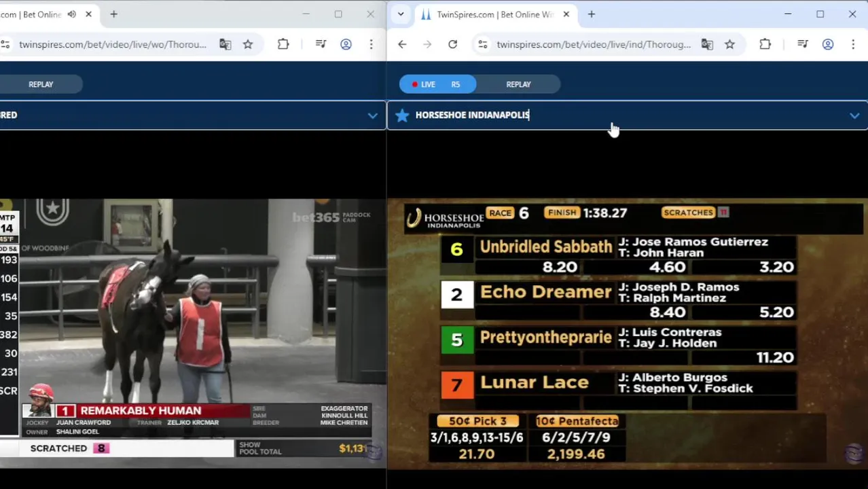Favorite Horseshoe Indianapolis with star icon
This screenshot has width=868, height=489.
point(402,115)
